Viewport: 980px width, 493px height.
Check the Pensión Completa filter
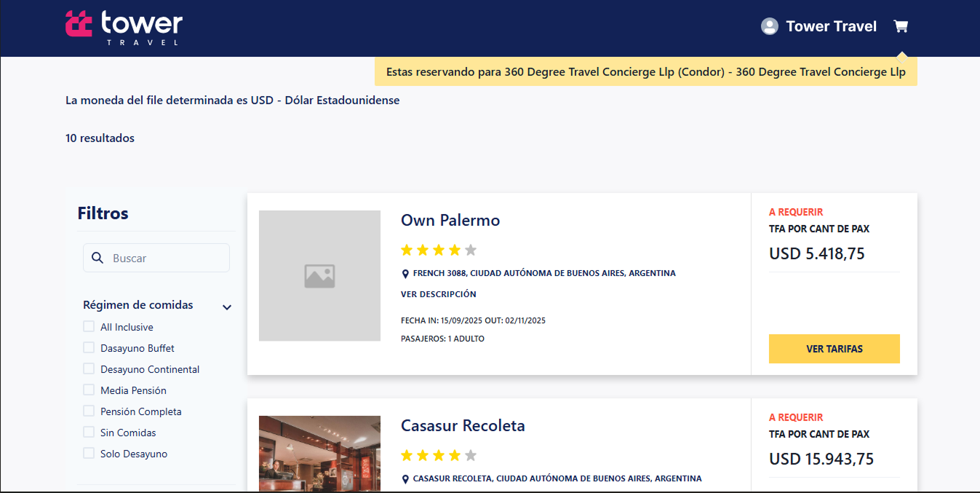coord(88,411)
